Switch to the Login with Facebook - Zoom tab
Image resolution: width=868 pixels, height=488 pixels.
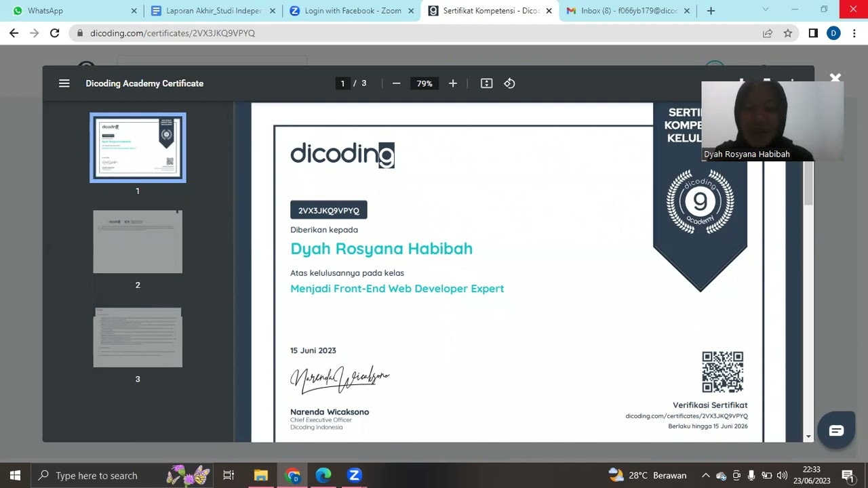(x=352, y=11)
